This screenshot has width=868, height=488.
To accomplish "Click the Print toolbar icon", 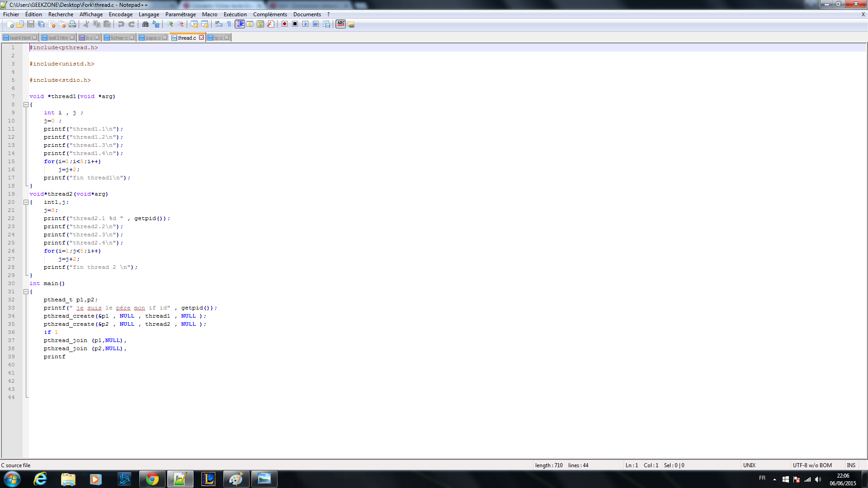I will (72, 24).
